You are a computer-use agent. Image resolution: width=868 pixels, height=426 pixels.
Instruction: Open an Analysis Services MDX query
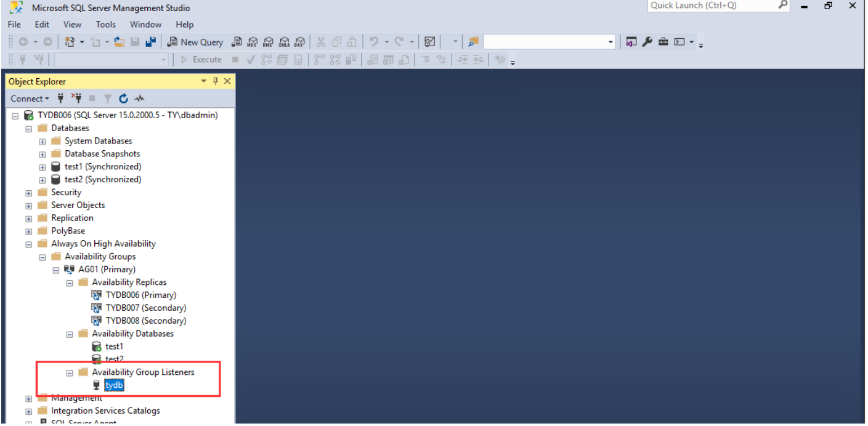pyautogui.click(x=253, y=42)
